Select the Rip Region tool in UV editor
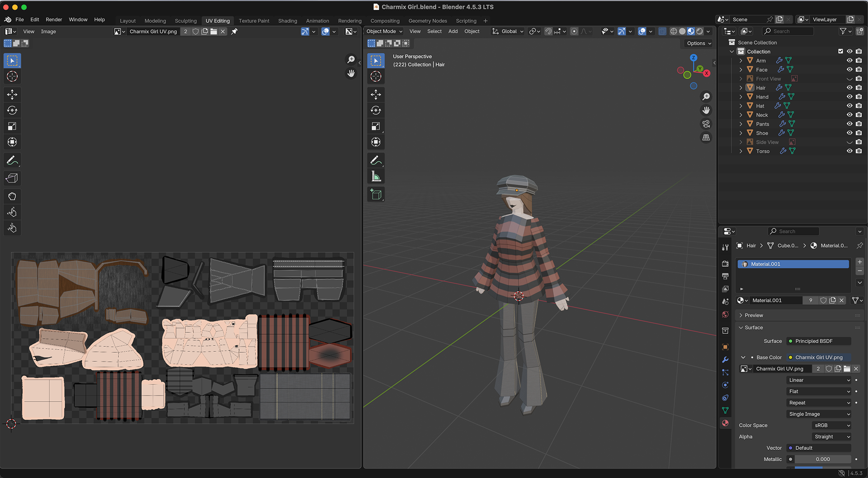Viewport: 868px width, 478px height. [x=12, y=178]
